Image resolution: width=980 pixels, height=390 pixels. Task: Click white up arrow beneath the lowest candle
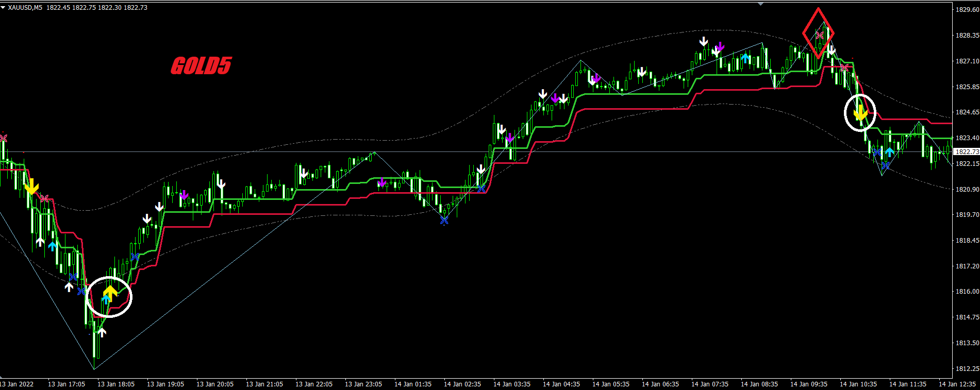102,332
